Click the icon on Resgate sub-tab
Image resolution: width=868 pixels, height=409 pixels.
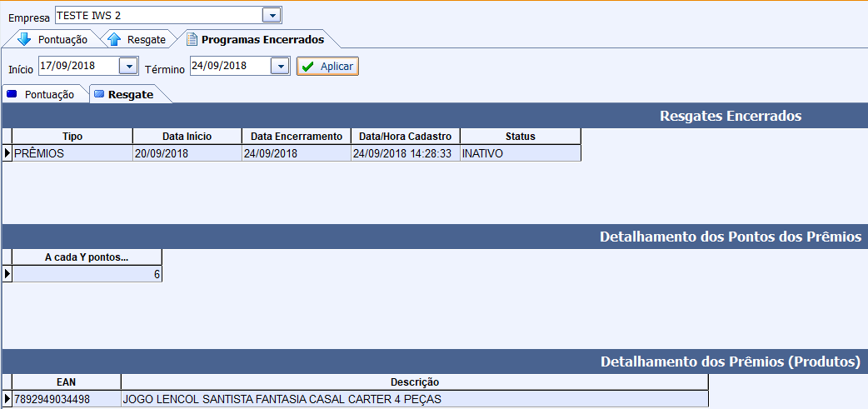point(99,94)
